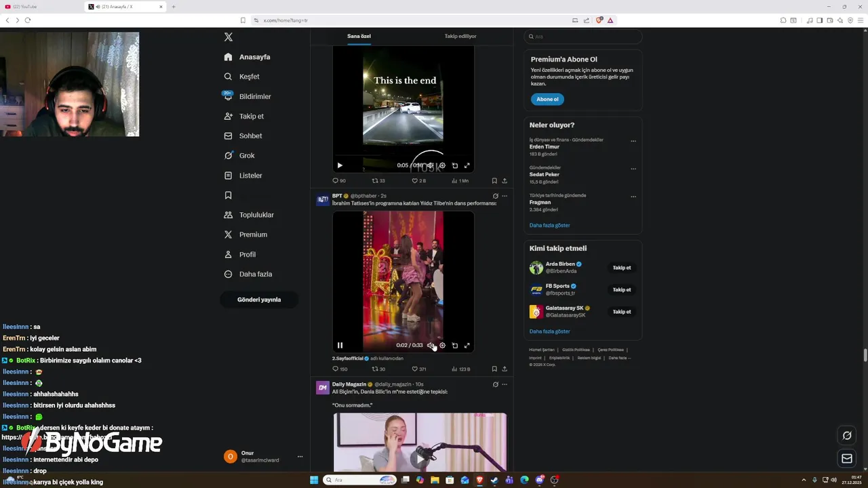868x488 pixels.
Task: Reply to post with 90 comments
Action: 339,181
